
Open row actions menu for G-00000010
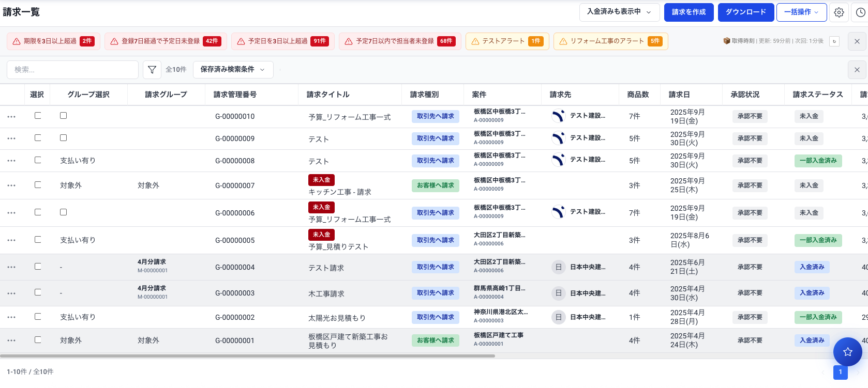pyautogui.click(x=11, y=117)
